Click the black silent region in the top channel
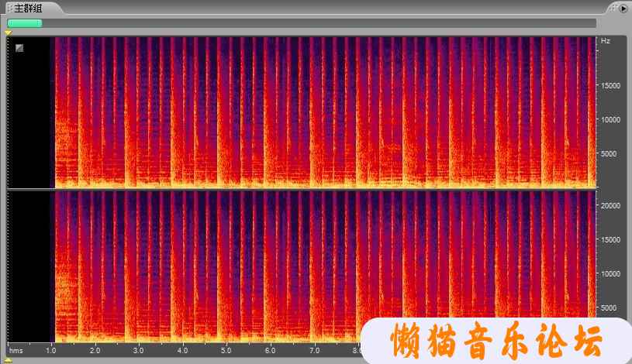Viewport: 632px width, 364px height. 29,116
